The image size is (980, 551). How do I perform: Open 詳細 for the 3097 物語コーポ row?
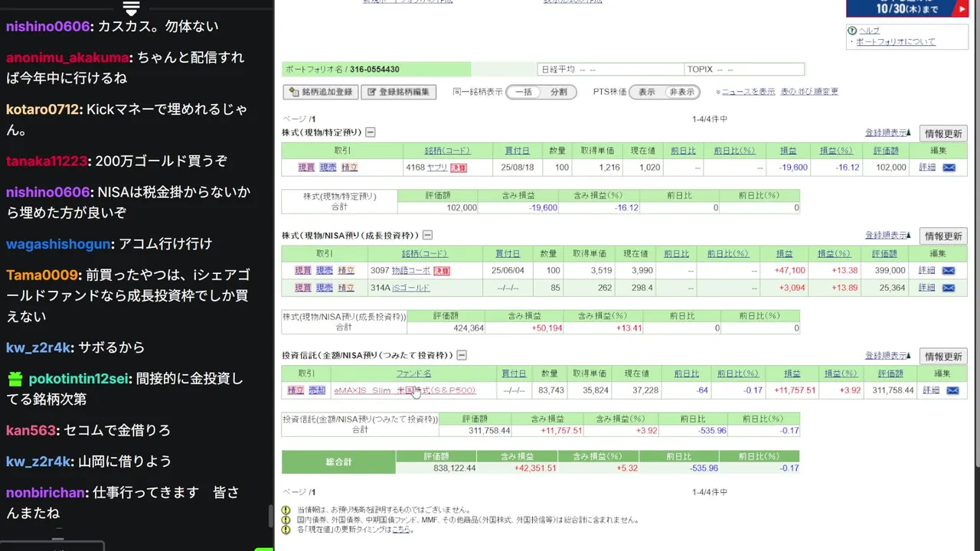(x=927, y=270)
